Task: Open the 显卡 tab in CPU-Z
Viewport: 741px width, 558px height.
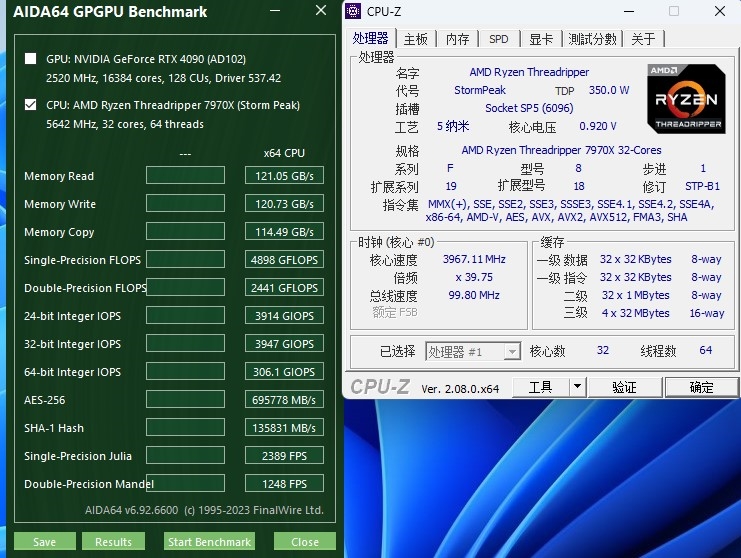Action: coord(541,39)
